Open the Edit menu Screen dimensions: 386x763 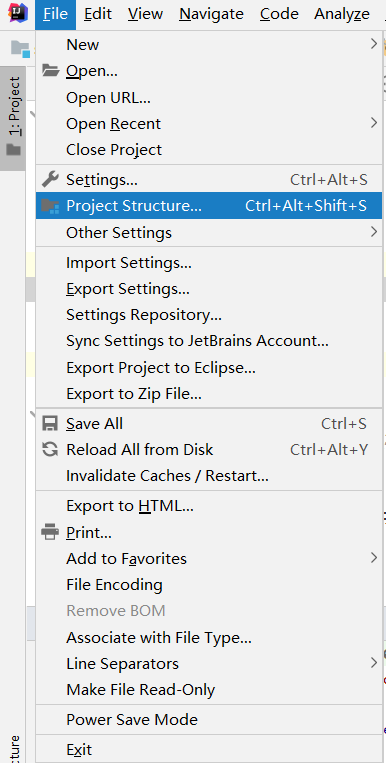click(98, 14)
